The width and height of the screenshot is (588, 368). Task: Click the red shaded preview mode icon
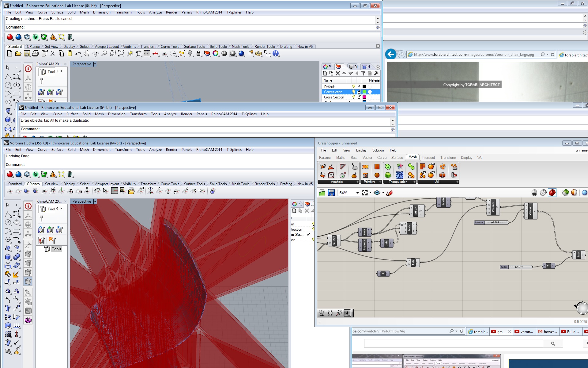pyautogui.click(x=552, y=193)
